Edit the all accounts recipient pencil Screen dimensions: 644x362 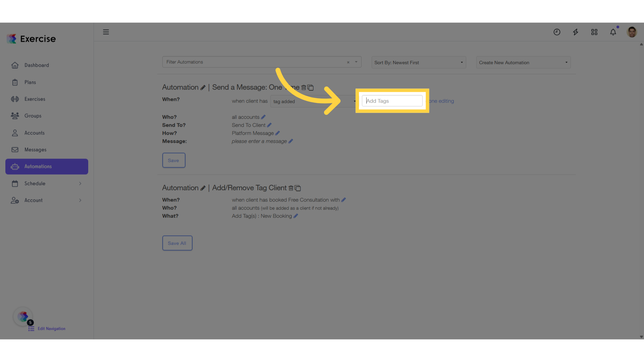click(x=263, y=117)
